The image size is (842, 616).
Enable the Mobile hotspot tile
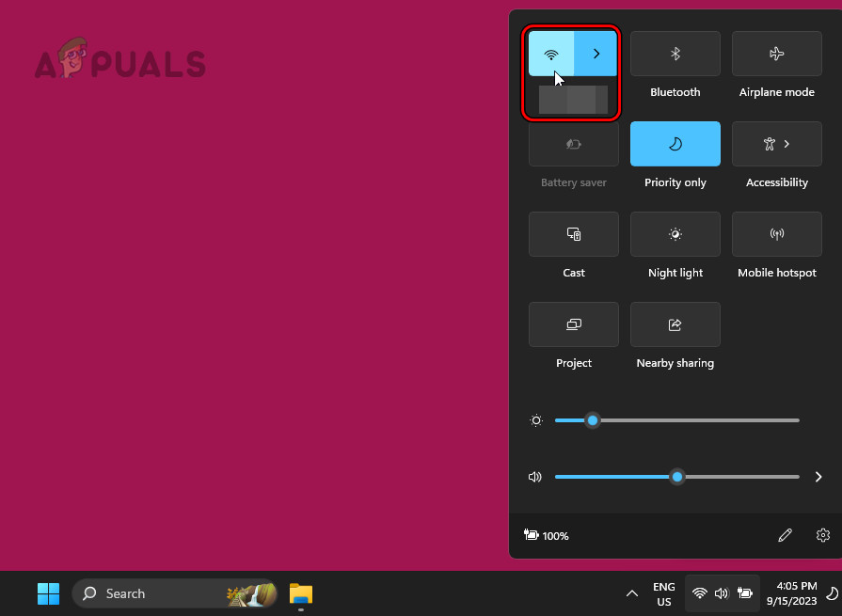pyautogui.click(x=776, y=234)
